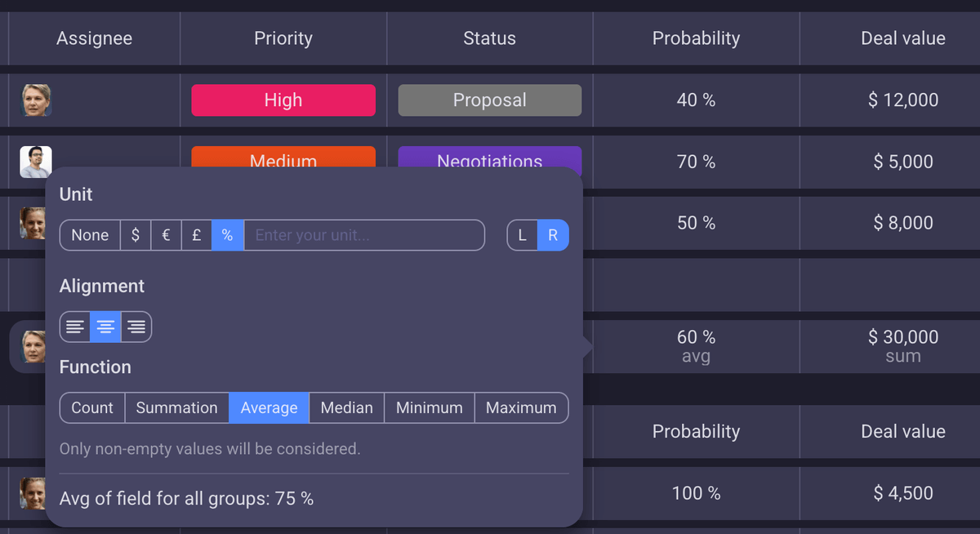Click assignee avatar in the first row
980x534 pixels.
pyautogui.click(x=36, y=100)
